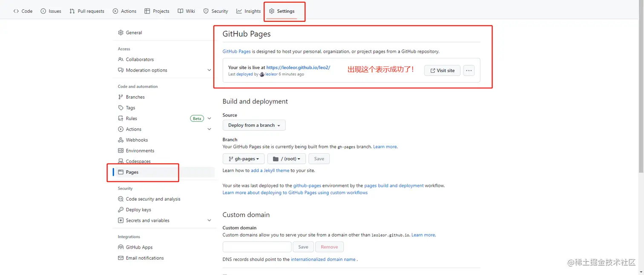The width and height of the screenshot is (644, 275).
Task: Open the Deploy from a branch dropdown
Action: coord(254,125)
